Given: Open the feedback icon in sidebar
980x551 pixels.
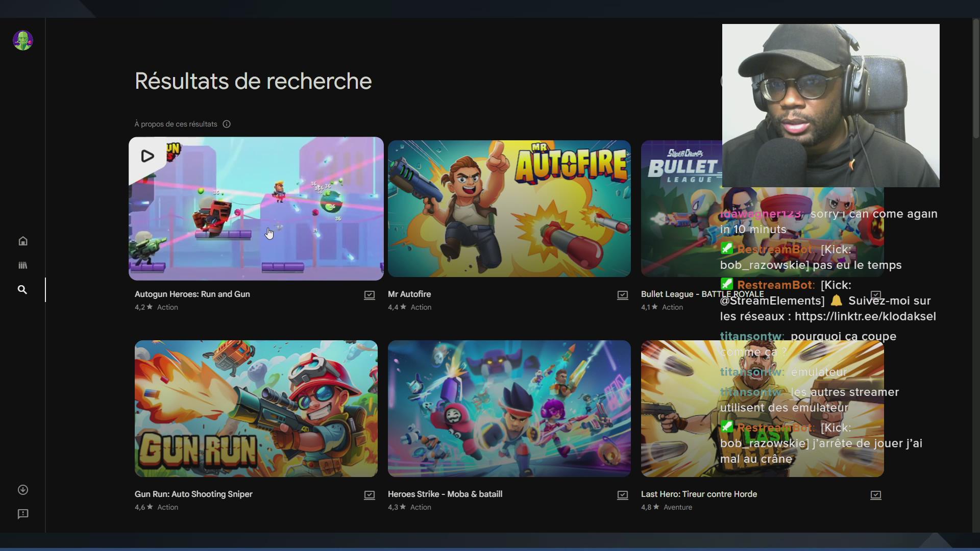Looking at the screenshot, I should [23, 514].
